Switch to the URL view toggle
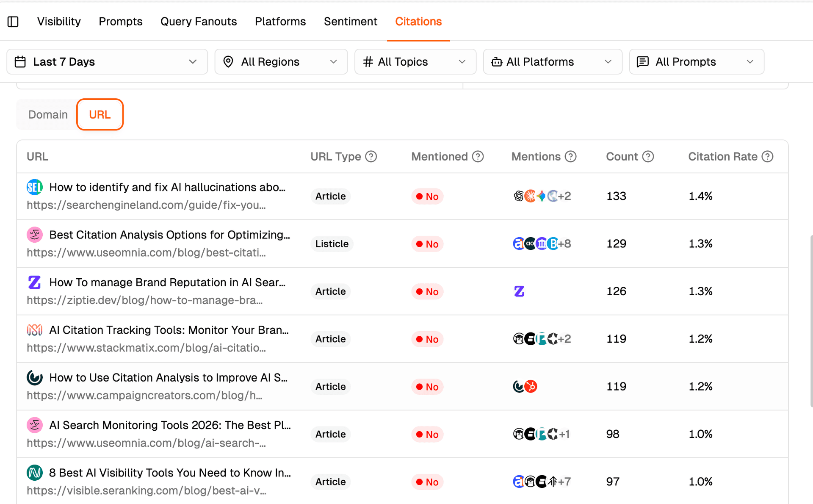813x504 pixels. (x=100, y=115)
